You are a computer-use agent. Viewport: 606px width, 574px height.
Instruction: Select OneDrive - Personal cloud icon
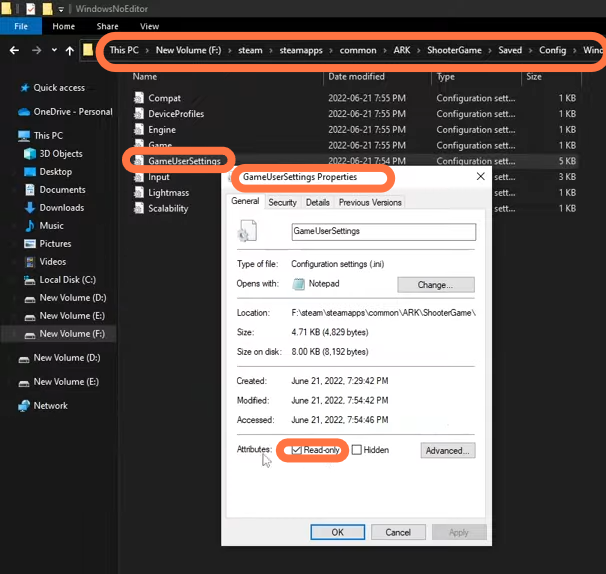pos(24,112)
